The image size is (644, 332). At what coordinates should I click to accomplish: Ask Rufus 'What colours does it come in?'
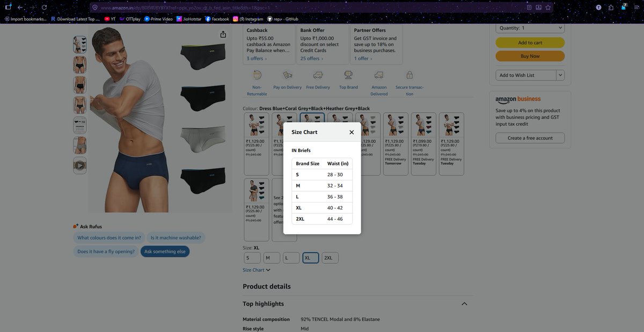coord(109,237)
